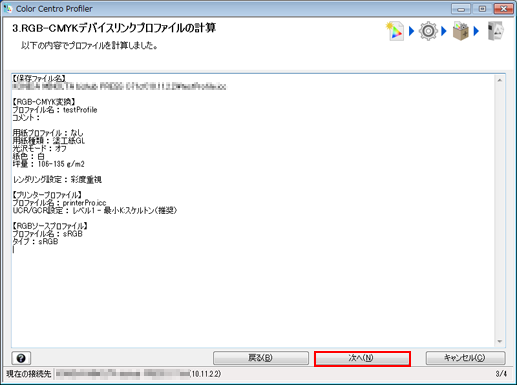Click the 用紙プロファイル：なし line

[x=48, y=133]
